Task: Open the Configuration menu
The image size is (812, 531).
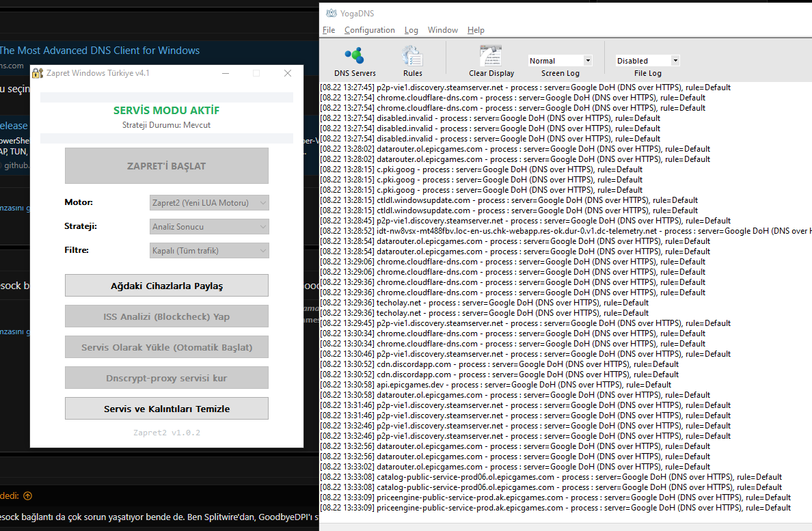Action: [x=369, y=30]
